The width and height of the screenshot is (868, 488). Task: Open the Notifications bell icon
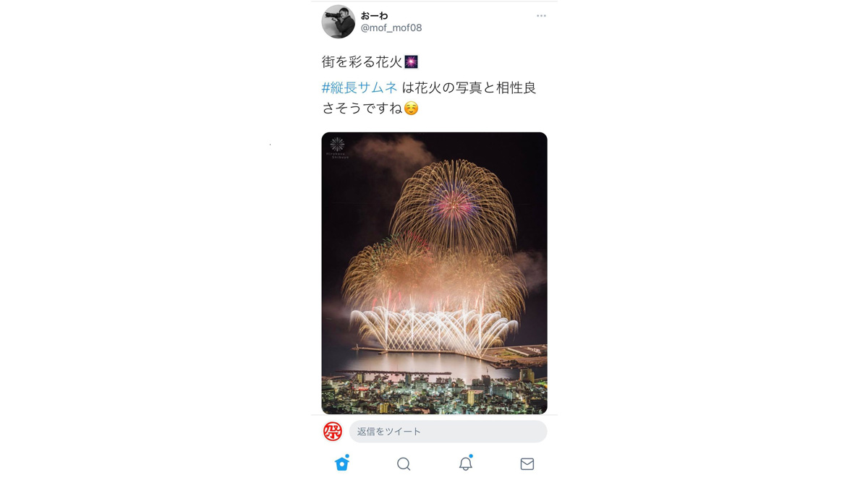[466, 463]
